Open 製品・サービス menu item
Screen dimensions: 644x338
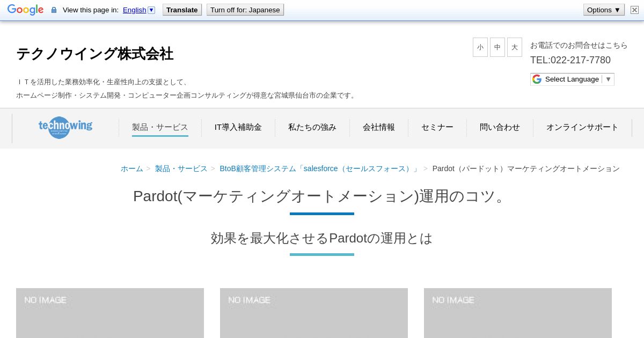pos(160,127)
